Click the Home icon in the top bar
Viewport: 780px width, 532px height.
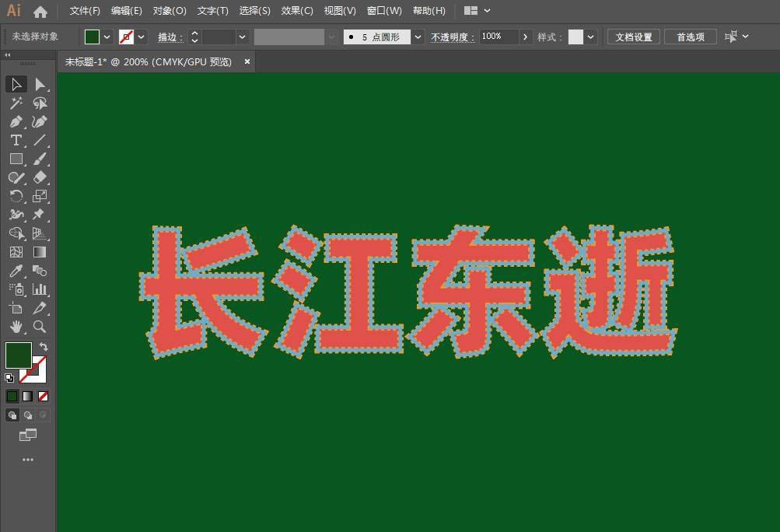click(x=40, y=12)
